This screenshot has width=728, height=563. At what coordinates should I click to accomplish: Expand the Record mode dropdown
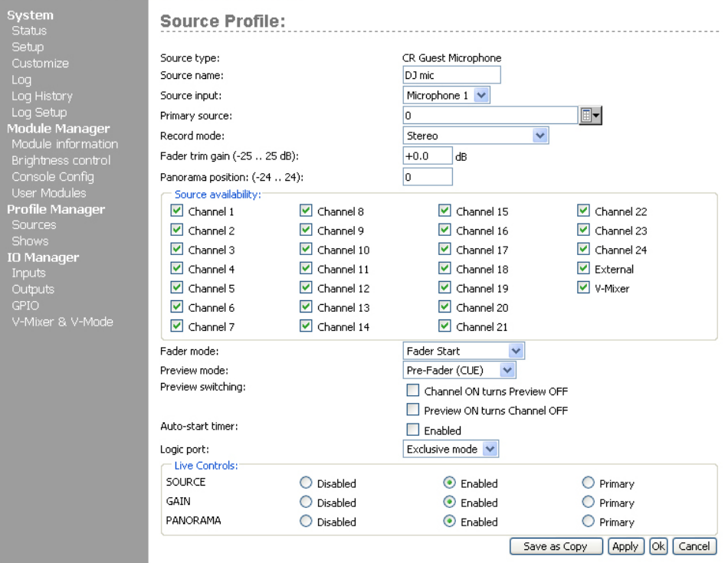coord(540,135)
